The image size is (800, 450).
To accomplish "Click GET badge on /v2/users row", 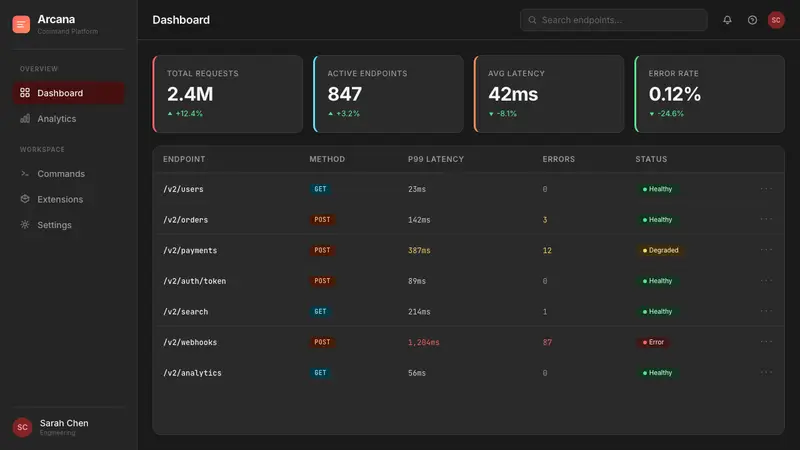I will (x=320, y=189).
